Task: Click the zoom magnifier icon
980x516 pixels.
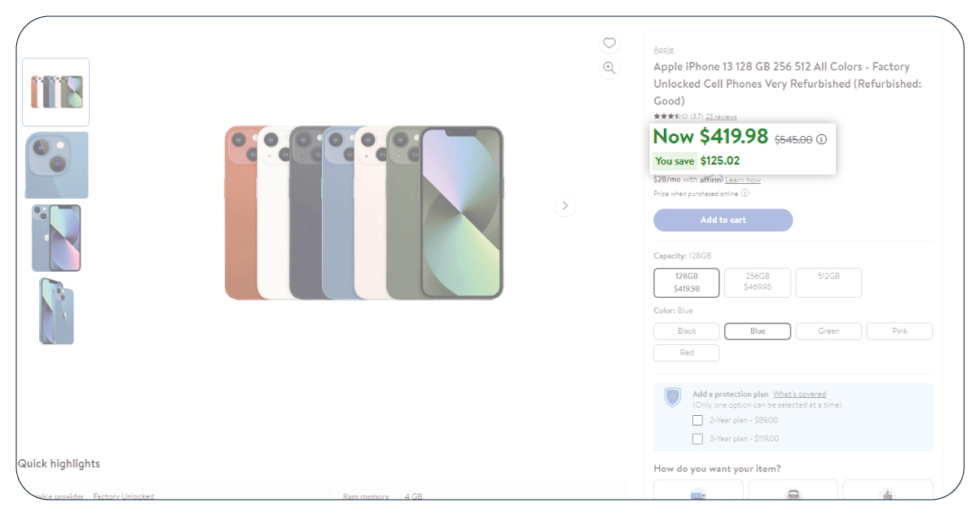Action: 609,68
